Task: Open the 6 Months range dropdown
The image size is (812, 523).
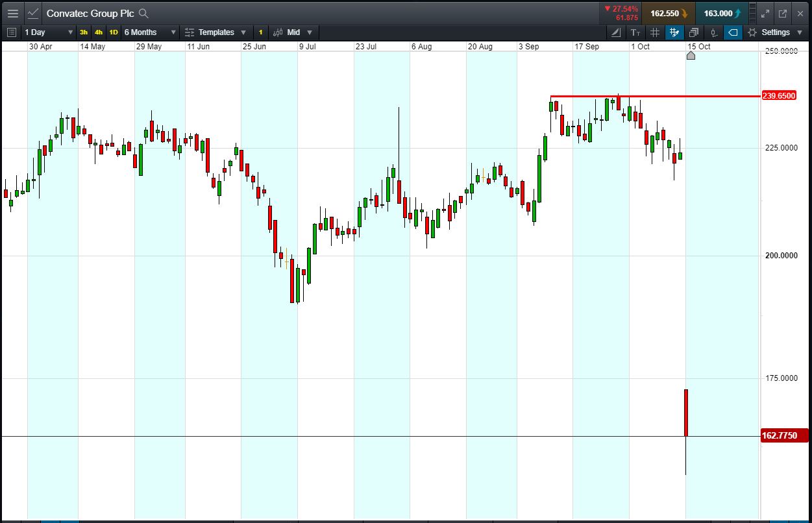Action: (x=150, y=32)
